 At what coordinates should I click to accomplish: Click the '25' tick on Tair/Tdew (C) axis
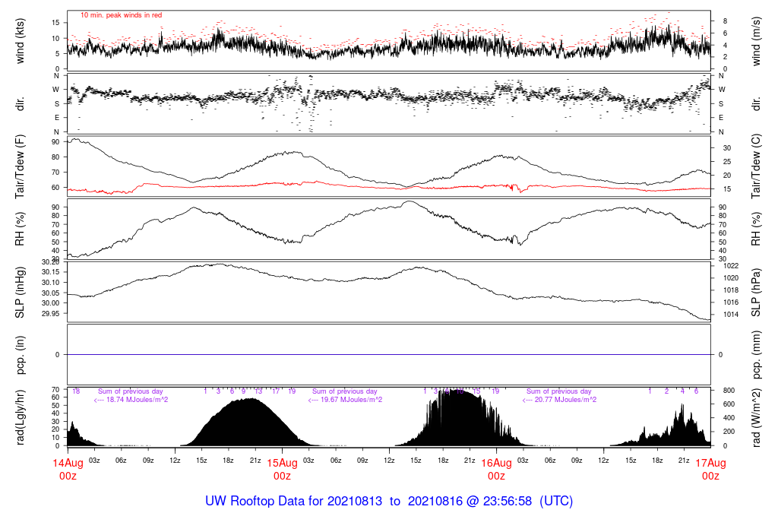727,162
